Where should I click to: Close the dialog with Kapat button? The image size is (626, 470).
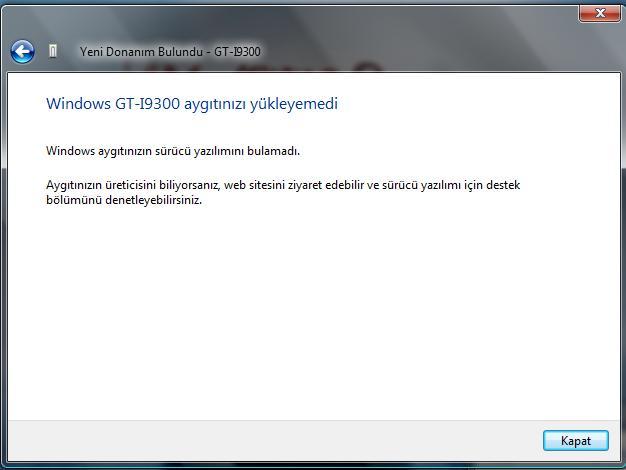coord(576,441)
